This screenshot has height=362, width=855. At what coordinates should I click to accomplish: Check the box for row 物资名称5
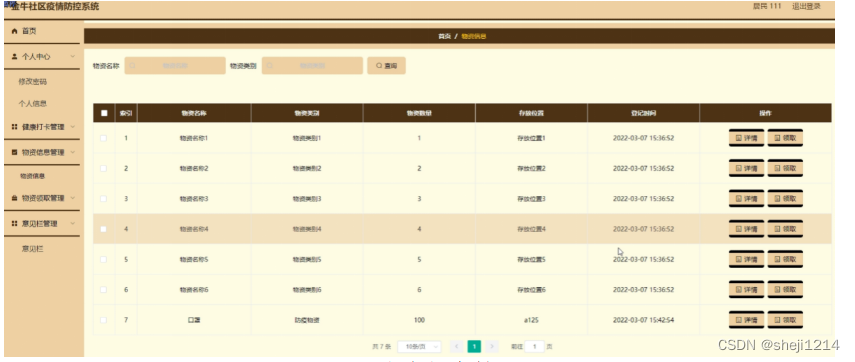(104, 260)
